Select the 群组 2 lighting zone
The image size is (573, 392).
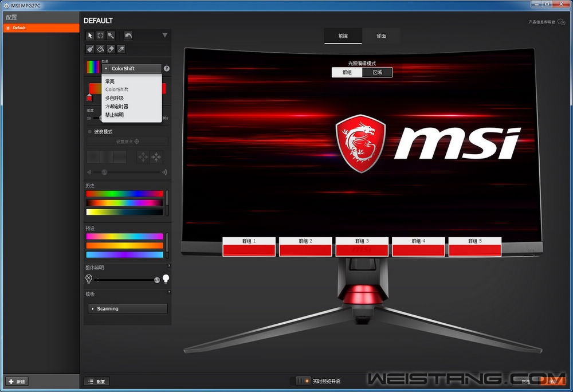pyautogui.click(x=305, y=247)
